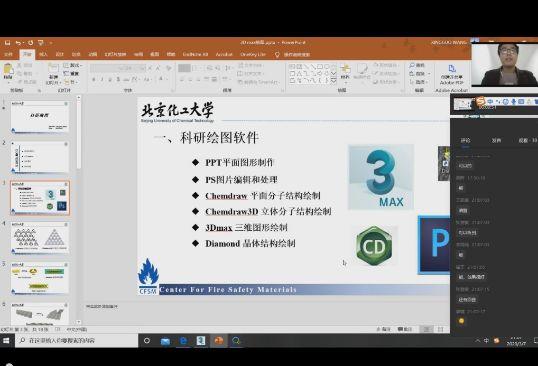This screenshot has width=538, height=366.
Task: Click the Paste clipboard icon
Action: point(8,71)
